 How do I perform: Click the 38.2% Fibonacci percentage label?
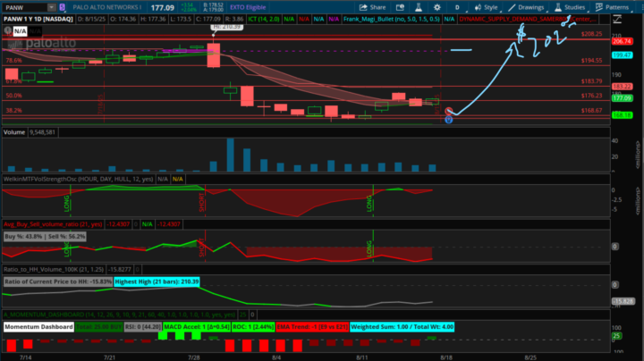coord(13,110)
